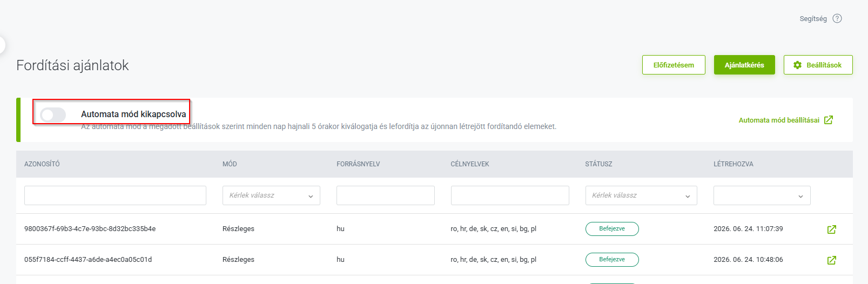868x284 pixels.
Task: Expand the collapsed sidebar handle at left edge
Action: (2, 45)
